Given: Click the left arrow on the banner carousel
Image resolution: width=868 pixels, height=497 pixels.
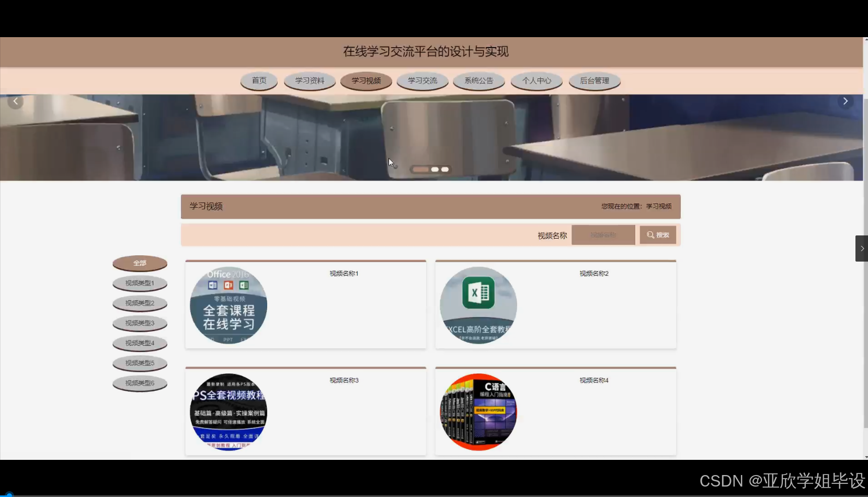Looking at the screenshot, I should click(16, 100).
